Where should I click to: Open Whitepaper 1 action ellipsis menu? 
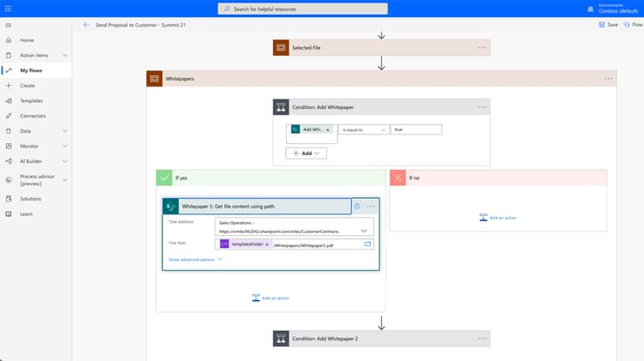[370, 207]
